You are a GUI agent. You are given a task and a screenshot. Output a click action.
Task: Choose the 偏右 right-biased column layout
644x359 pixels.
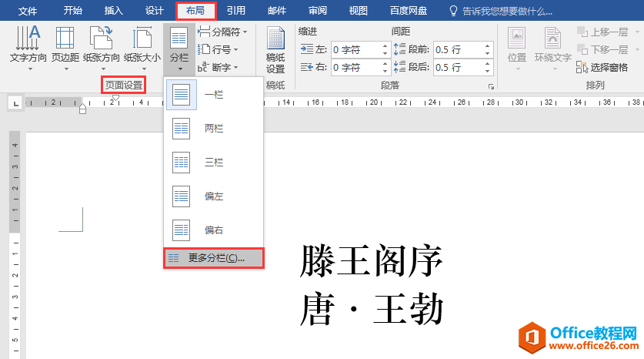click(x=214, y=230)
